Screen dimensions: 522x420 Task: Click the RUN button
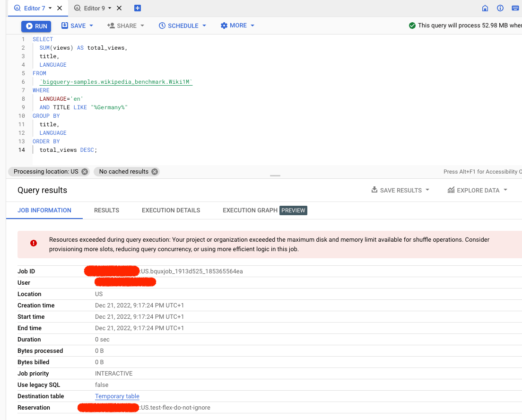coord(36,26)
